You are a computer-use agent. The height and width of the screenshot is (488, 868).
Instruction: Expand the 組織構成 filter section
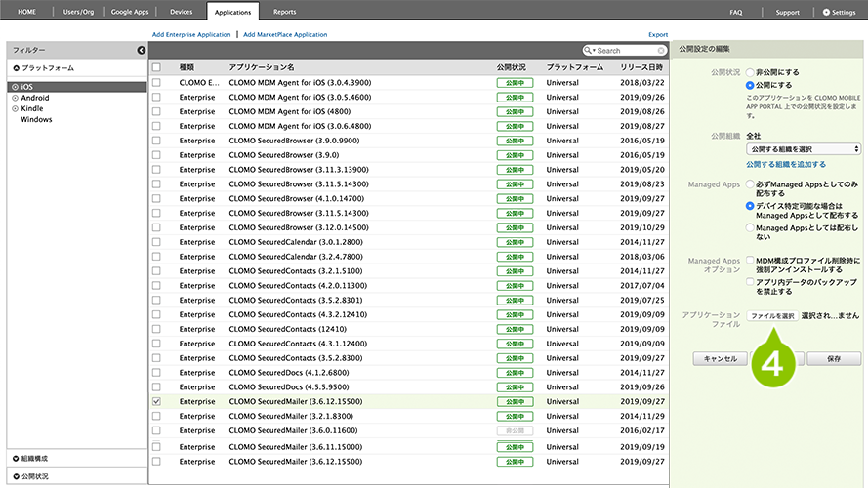click(x=16, y=458)
